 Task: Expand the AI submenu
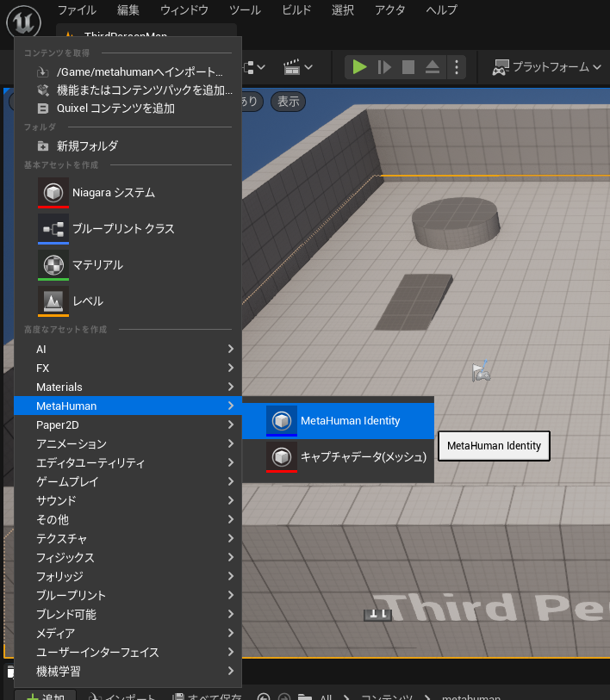128,349
